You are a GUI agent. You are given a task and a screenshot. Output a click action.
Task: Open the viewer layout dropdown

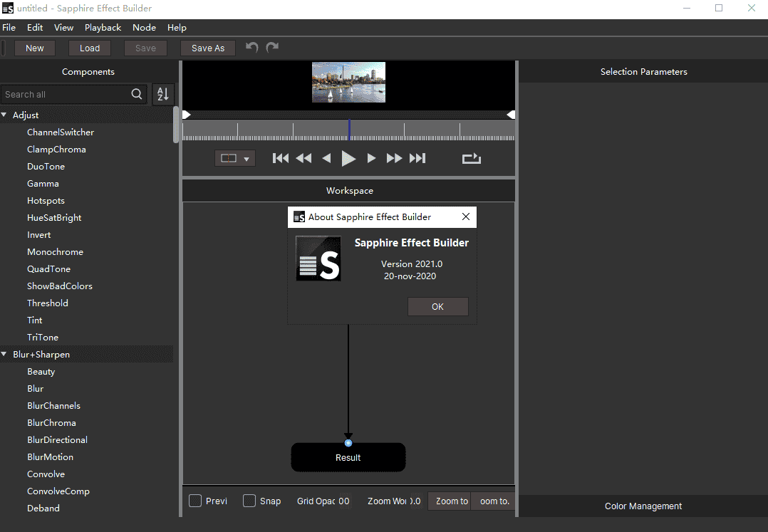click(235, 158)
